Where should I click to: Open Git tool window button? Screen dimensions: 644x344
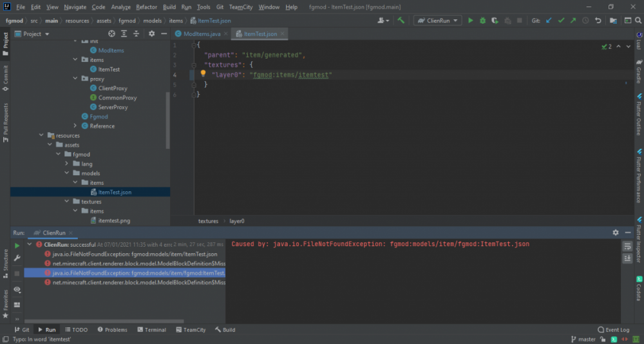tap(22, 330)
